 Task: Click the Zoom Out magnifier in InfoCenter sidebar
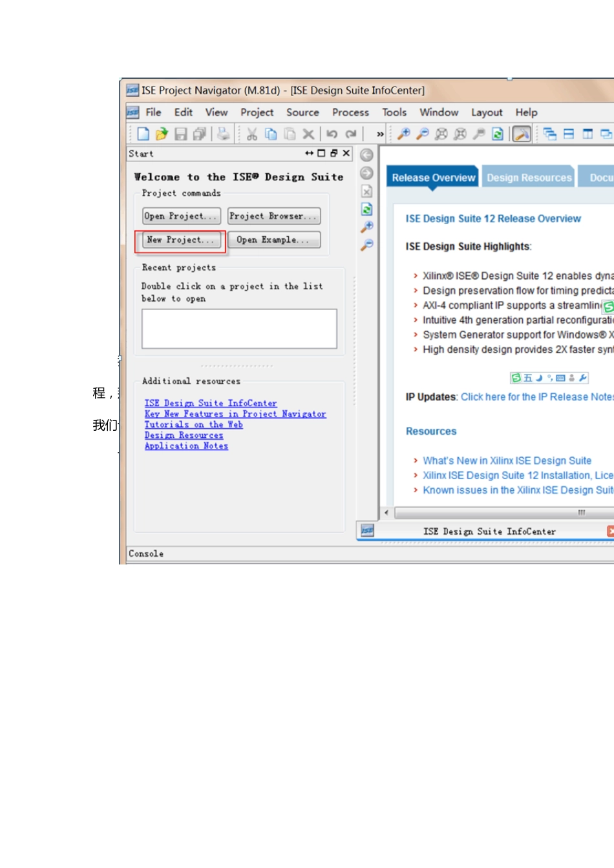tap(366, 245)
